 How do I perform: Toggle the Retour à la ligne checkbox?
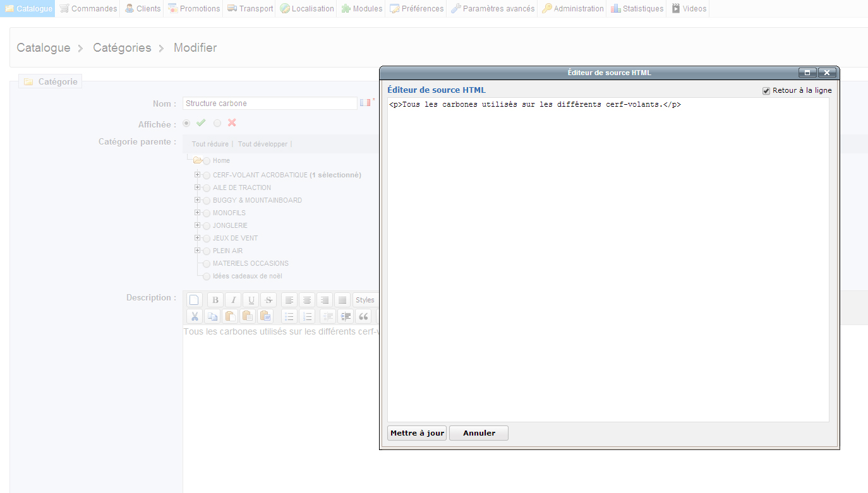click(x=766, y=91)
